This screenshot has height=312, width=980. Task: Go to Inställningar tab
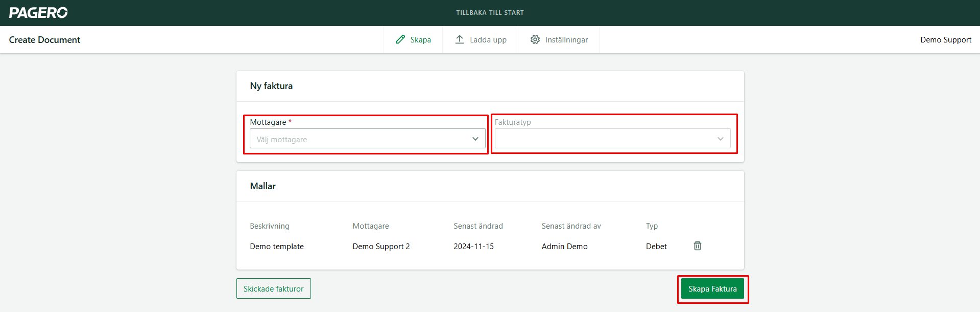click(559, 40)
